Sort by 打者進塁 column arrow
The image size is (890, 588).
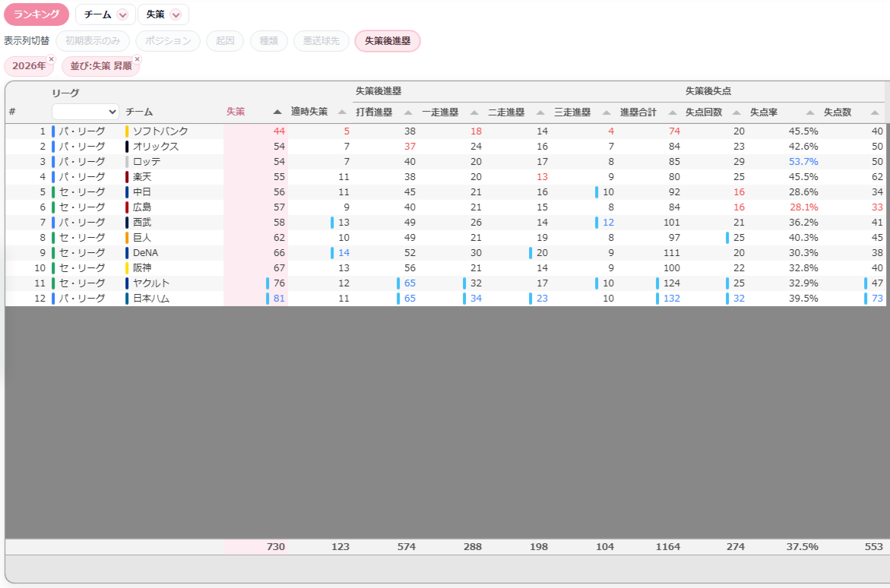pos(408,112)
